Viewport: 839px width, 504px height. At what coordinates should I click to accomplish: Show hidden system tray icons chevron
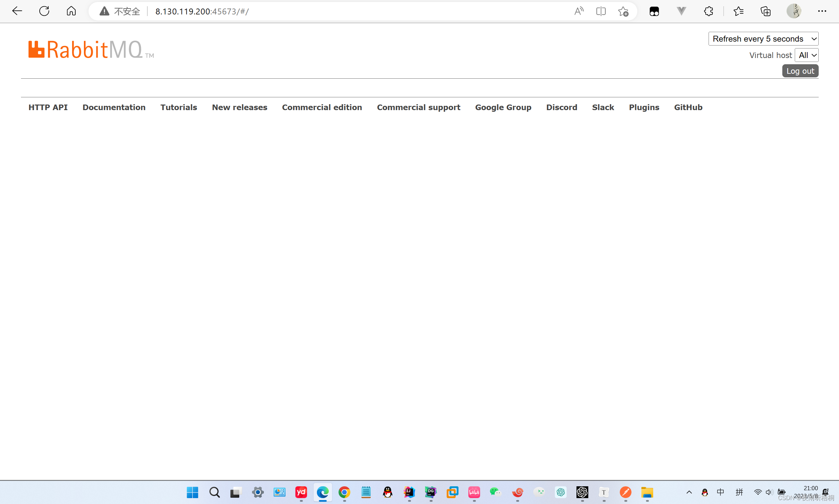click(x=689, y=492)
